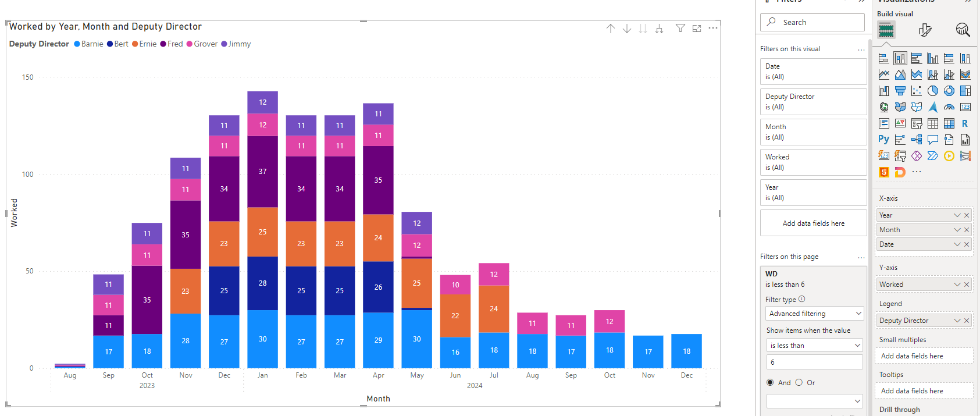
Task: Remove Year field from X-axis
Action: [x=967, y=215]
